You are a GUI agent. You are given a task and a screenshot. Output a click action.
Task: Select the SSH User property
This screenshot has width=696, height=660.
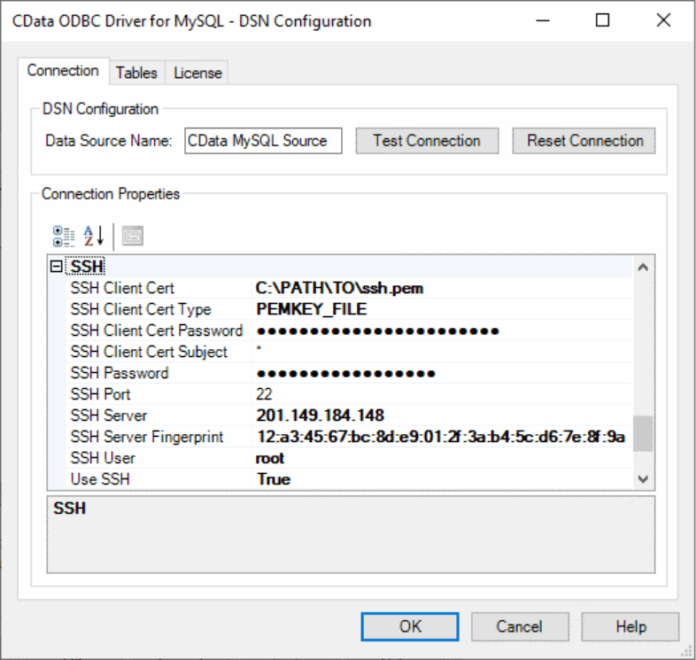click(x=103, y=458)
